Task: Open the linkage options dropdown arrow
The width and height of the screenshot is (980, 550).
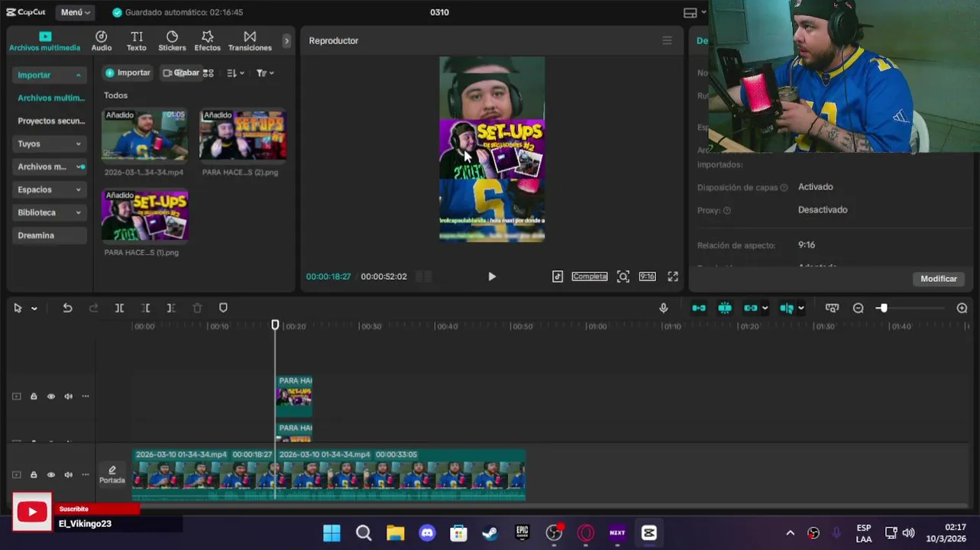Action: [765, 309]
